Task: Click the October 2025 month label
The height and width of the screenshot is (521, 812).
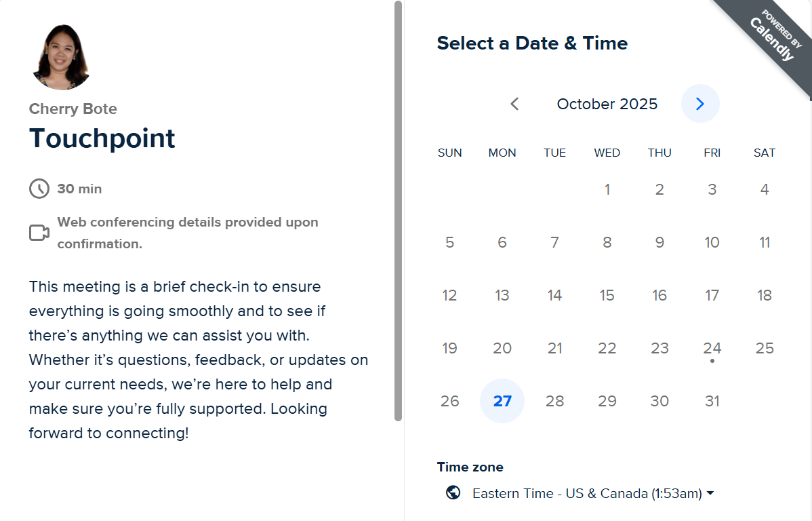Action: [607, 104]
